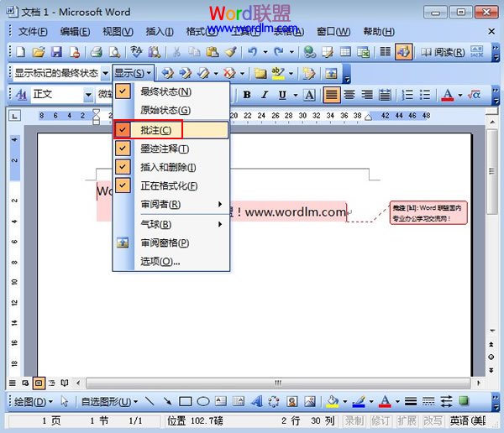Toggle 最终状态(N) checkmark
The image size is (504, 433).
pos(123,91)
